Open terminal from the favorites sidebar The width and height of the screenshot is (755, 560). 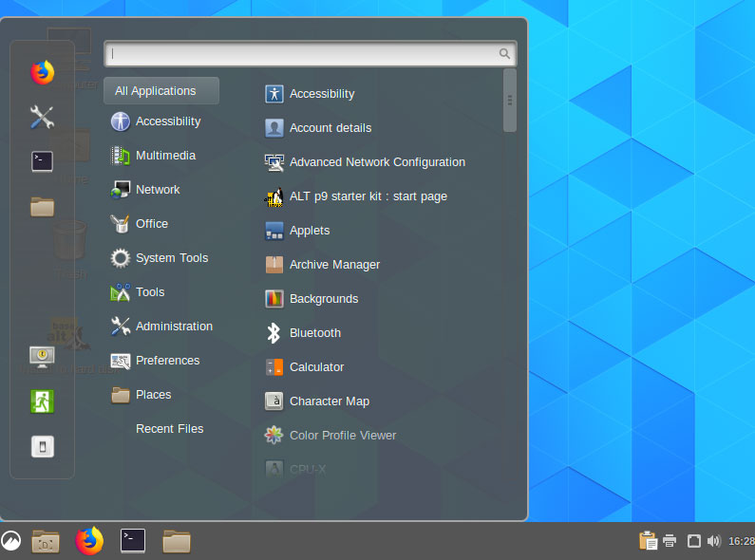pos(42,161)
